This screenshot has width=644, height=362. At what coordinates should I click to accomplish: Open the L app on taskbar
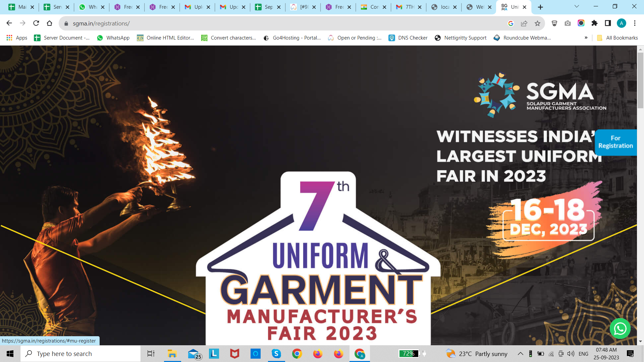pos(214,354)
